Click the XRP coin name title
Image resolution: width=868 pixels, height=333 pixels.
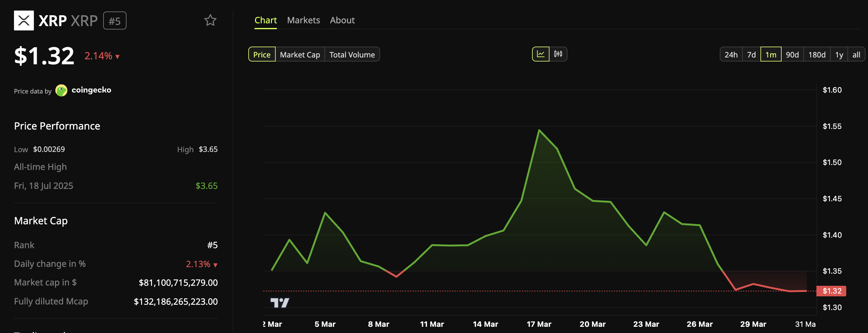[53, 21]
